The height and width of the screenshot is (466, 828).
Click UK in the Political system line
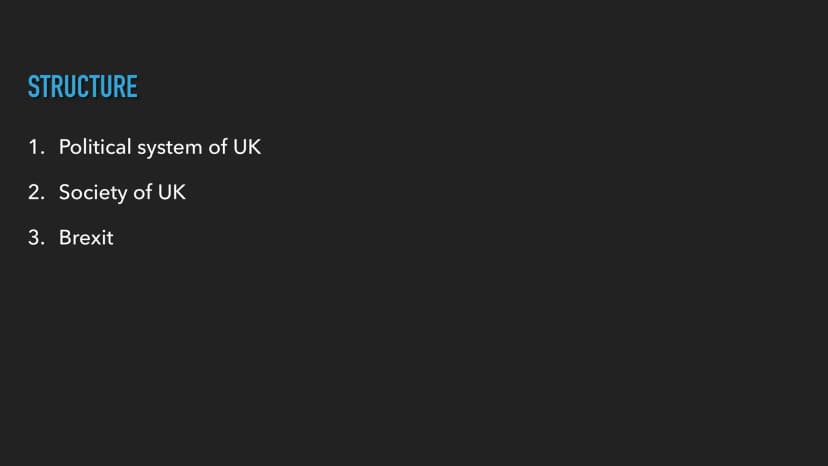click(x=247, y=147)
